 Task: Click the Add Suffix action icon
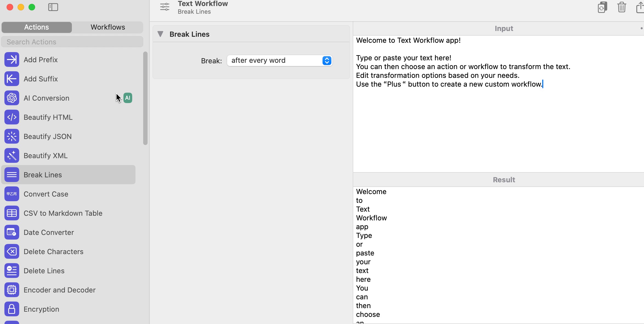point(12,79)
